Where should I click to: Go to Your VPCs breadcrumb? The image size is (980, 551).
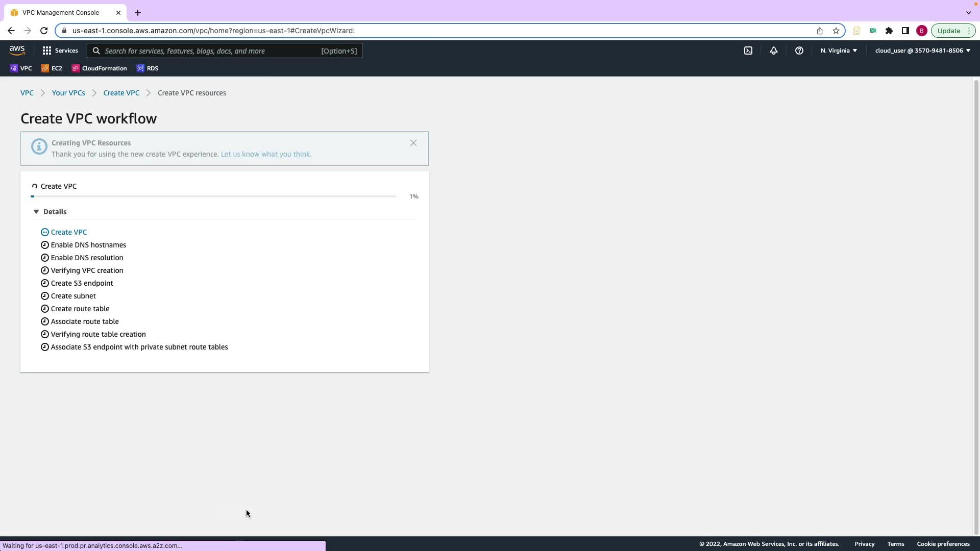click(68, 93)
